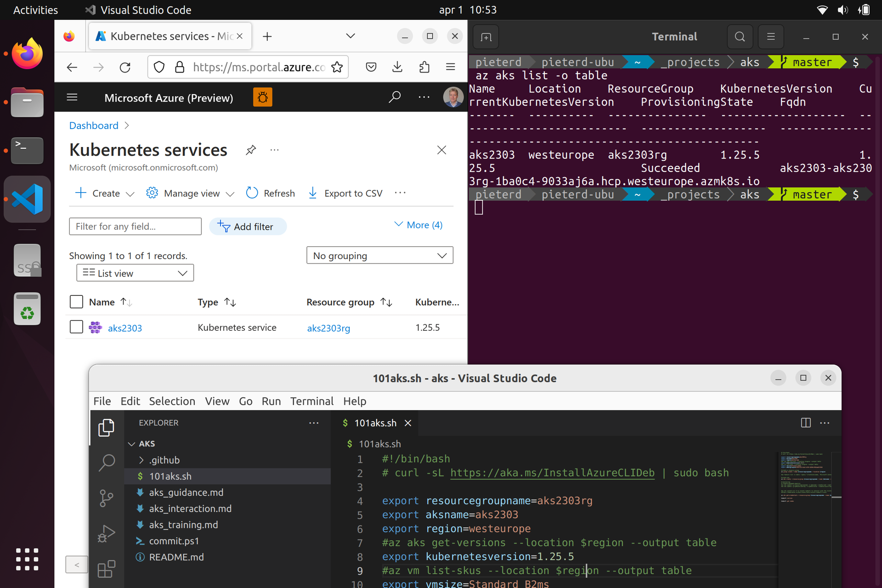The image size is (882, 588).
Task: Open the Help menu
Action: click(x=355, y=401)
